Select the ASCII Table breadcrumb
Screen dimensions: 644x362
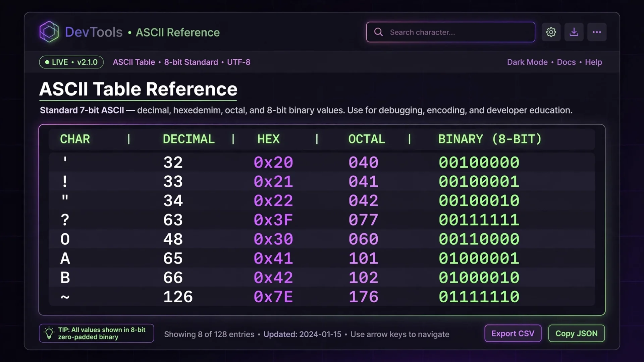click(x=134, y=62)
